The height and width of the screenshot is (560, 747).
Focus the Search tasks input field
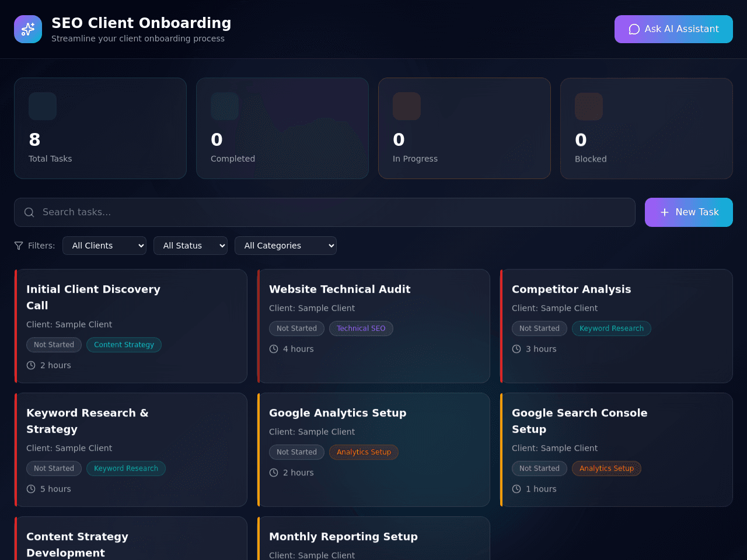click(324, 212)
